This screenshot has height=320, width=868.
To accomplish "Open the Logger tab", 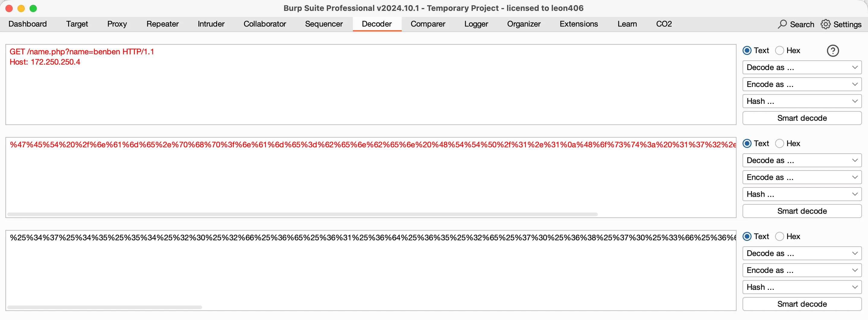I will (476, 24).
